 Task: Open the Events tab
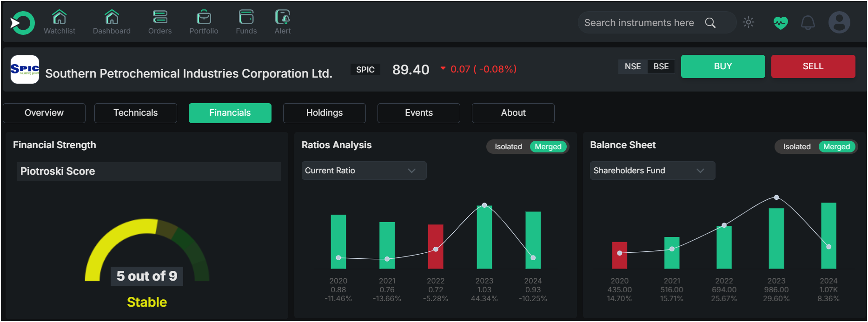pyautogui.click(x=419, y=113)
